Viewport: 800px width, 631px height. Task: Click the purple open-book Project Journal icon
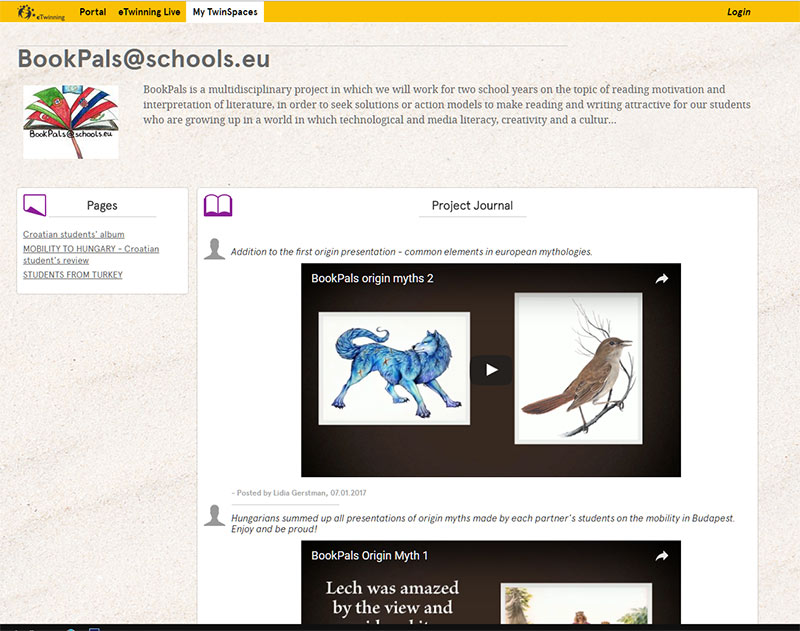pos(218,205)
